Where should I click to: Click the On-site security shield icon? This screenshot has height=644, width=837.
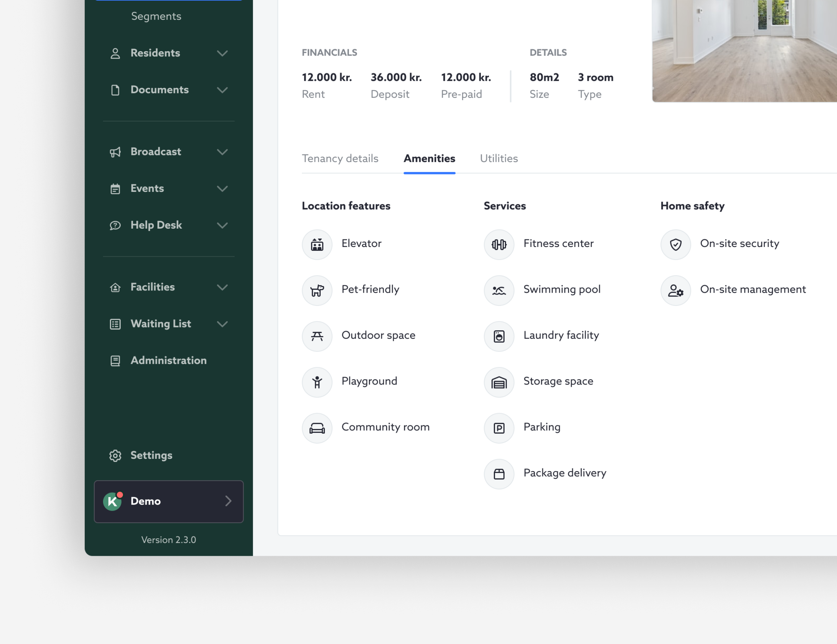[676, 244]
